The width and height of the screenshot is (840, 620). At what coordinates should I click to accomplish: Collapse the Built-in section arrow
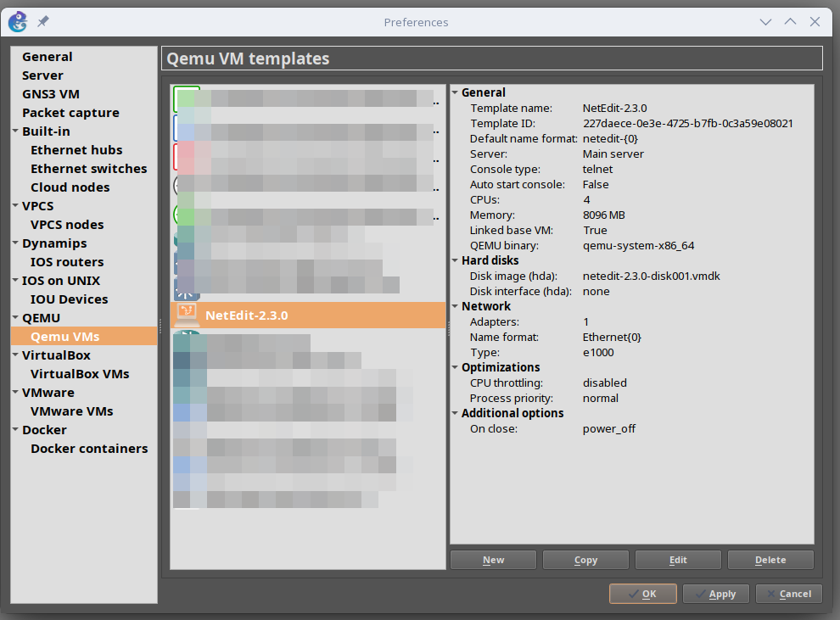(x=15, y=131)
